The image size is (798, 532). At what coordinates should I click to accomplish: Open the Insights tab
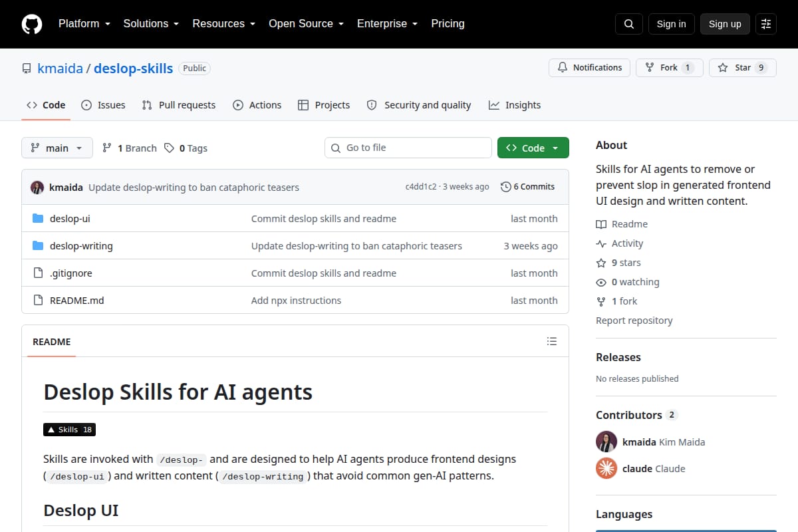[x=515, y=105]
